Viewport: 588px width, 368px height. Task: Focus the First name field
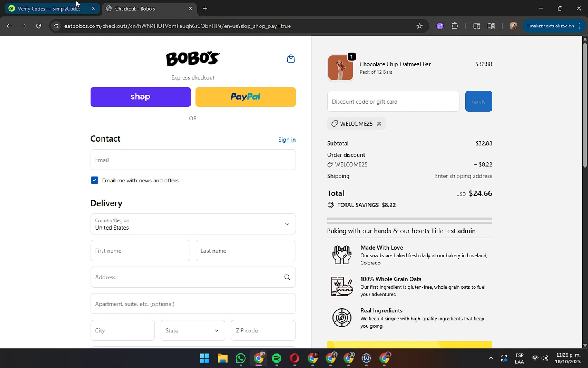140,251
